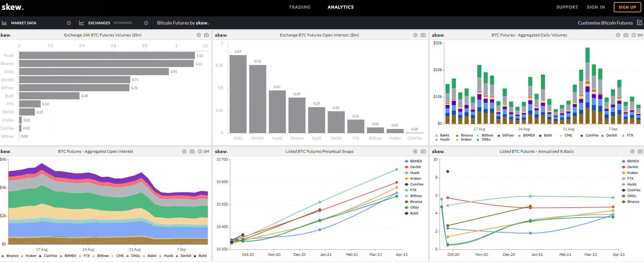This screenshot has width=644, height=262.
Task: Click the OKEx 0.87 open interest bar
Action: (238, 94)
